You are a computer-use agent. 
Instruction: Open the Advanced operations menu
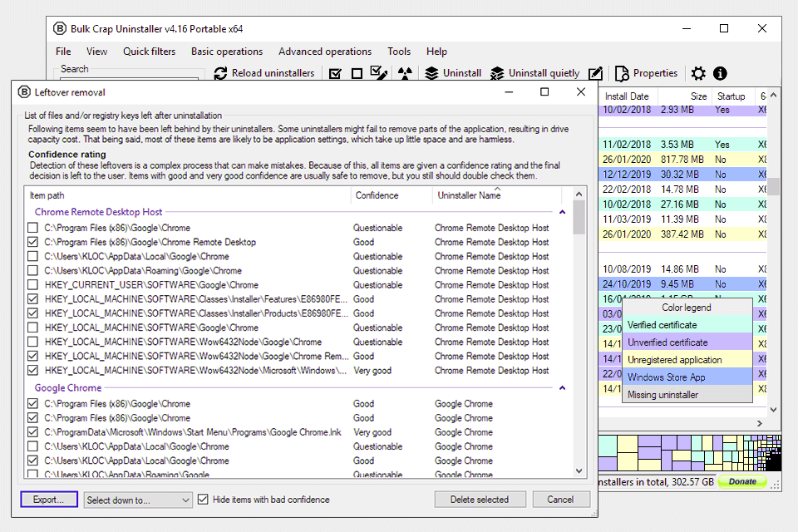[x=325, y=52]
